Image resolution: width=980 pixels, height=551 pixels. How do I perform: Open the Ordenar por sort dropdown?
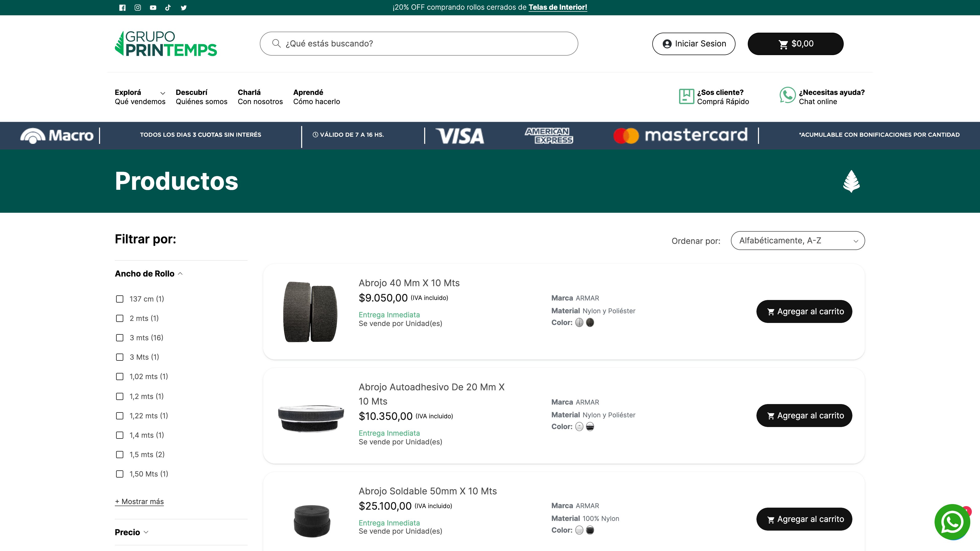point(797,241)
